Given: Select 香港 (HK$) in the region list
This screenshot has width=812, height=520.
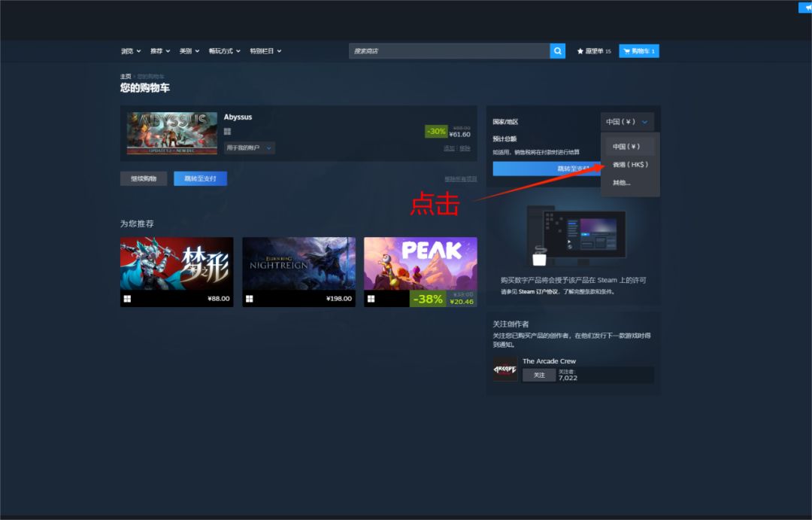Looking at the screenshot, I should click(630, 164).
